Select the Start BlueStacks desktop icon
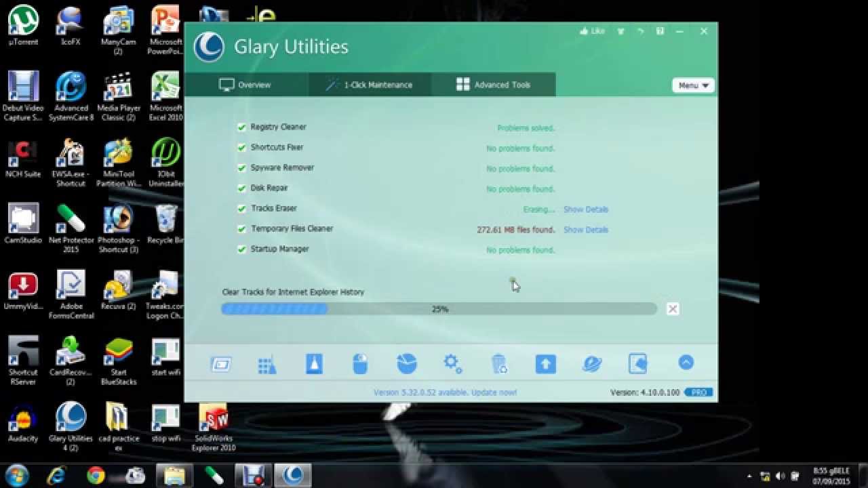The height and width of the screenshot is (488, 868). (x=119, y=361)
